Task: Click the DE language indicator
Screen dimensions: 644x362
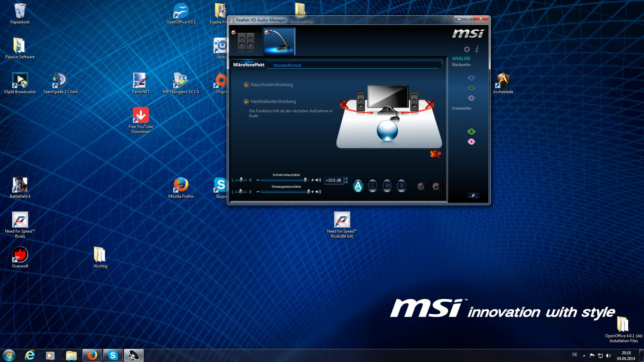Action: pos(575,355)
